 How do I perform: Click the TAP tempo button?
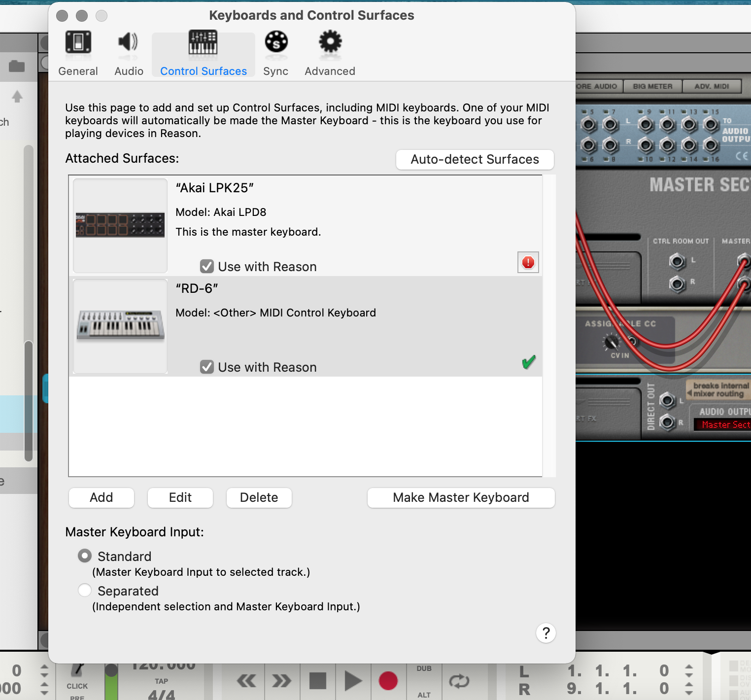pos(162,681)
